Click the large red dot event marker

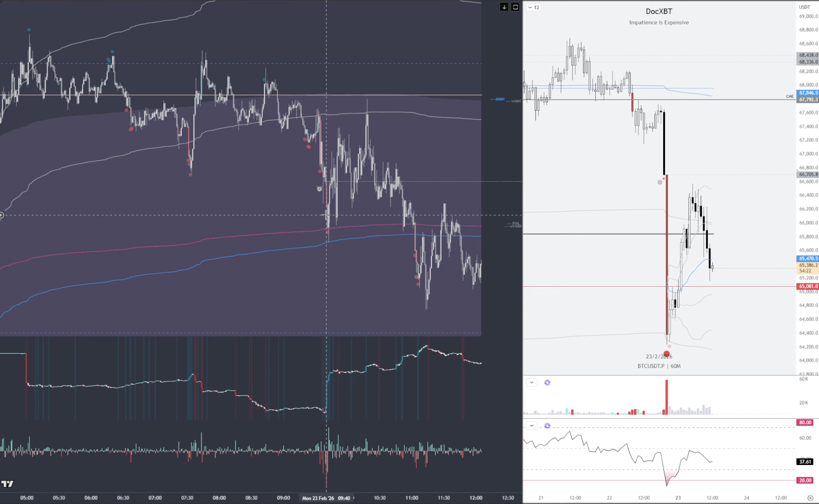coord(667,354)
